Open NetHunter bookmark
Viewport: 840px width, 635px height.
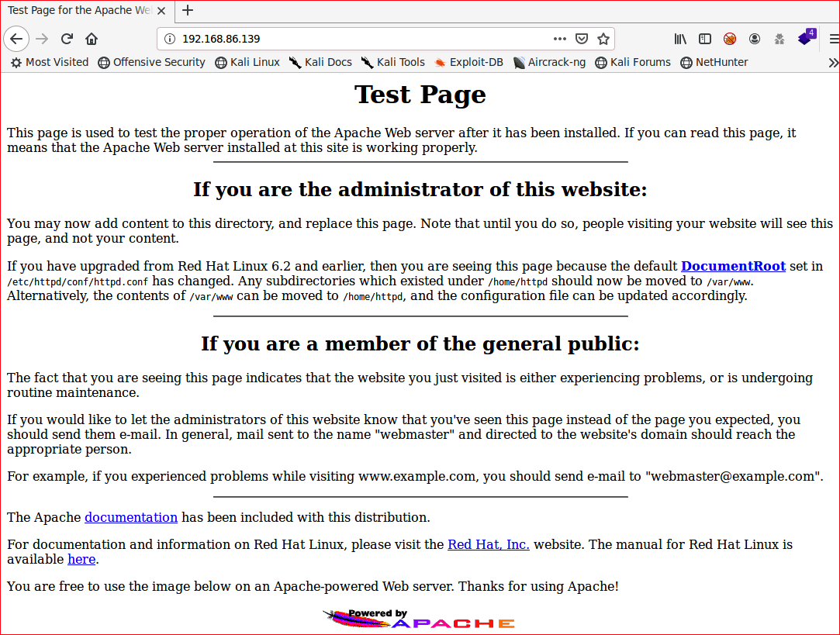tap(714, 62)
